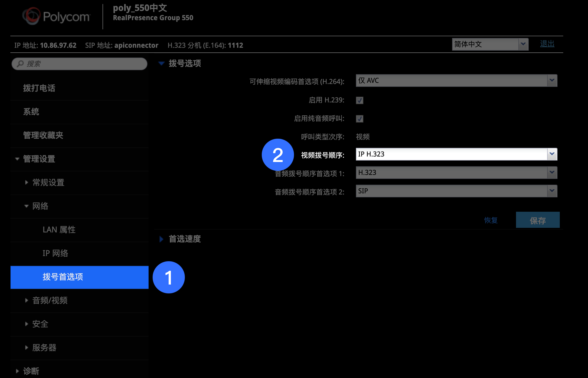The height and width of the screenshot is (378, 588).
Task: Click the 退出 logout link
Action: pos(547,44)
